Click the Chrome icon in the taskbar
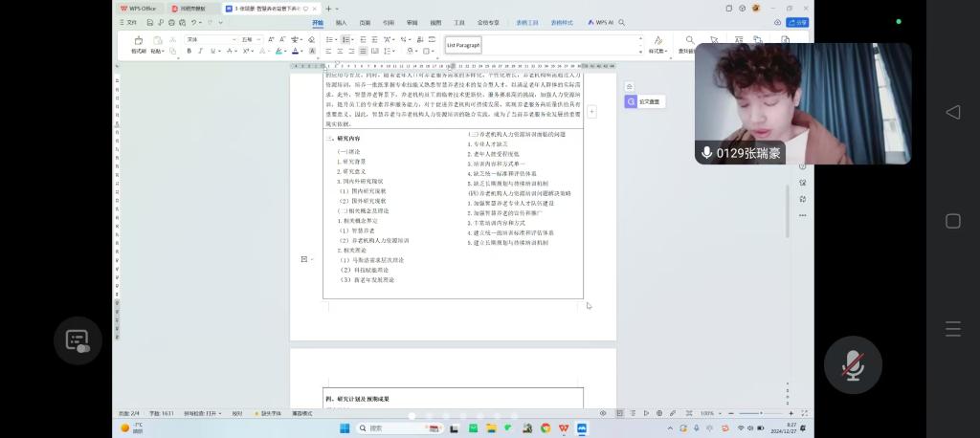The height and width of the screenshot is (438, 980). point(546,427)
